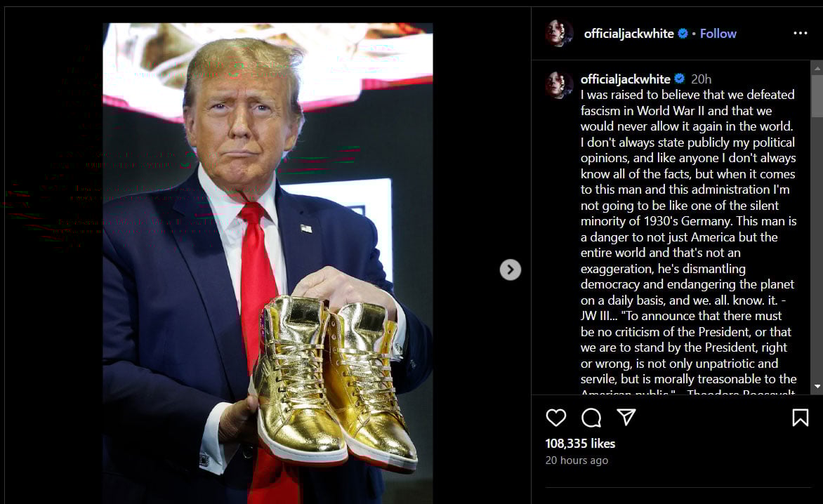Screen dimensions: 823x504
Task: Save post with the bookmark icon
Action: [x=800, y=418]
